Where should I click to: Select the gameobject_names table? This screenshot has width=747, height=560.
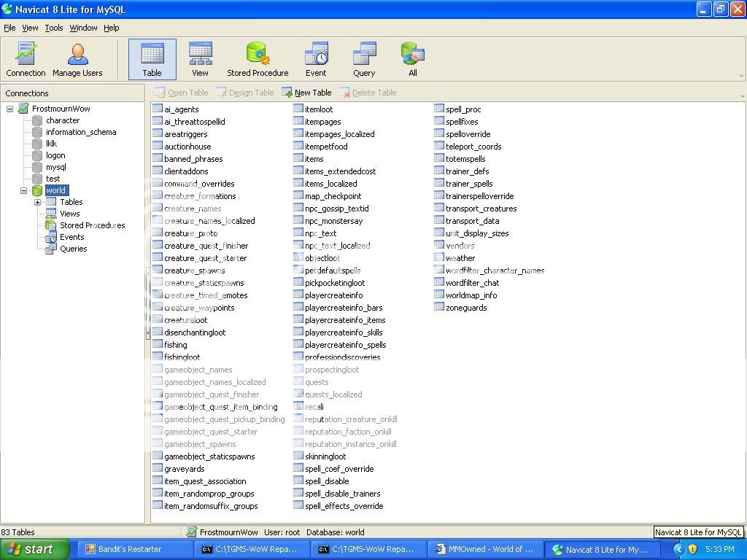pyautogui.click(x=198, y=370)
